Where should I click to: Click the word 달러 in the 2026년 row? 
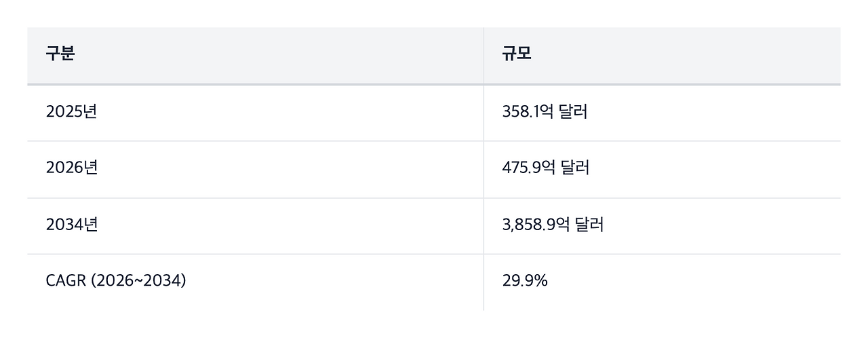[x=576, y=168]
